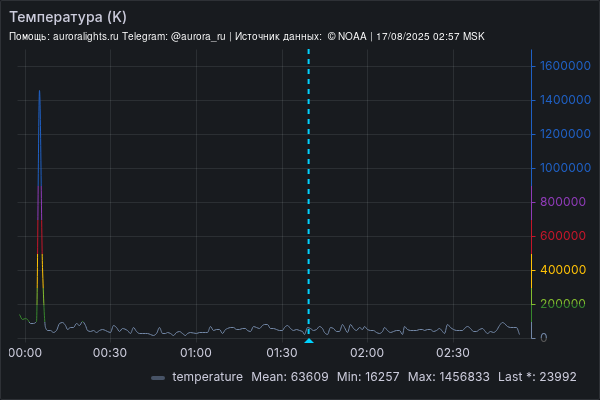This screenshot has height=400, width=600.
Task: Click the temperature legend color swatch
Action: pos(158,378)
